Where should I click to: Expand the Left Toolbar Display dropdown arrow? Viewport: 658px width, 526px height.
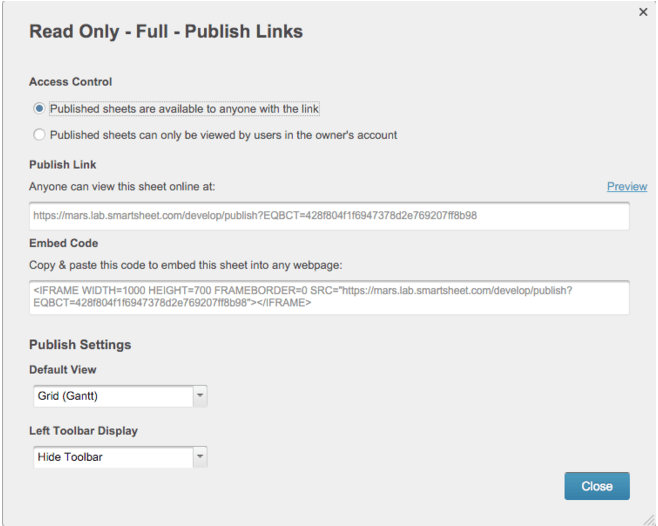[200, 457]
